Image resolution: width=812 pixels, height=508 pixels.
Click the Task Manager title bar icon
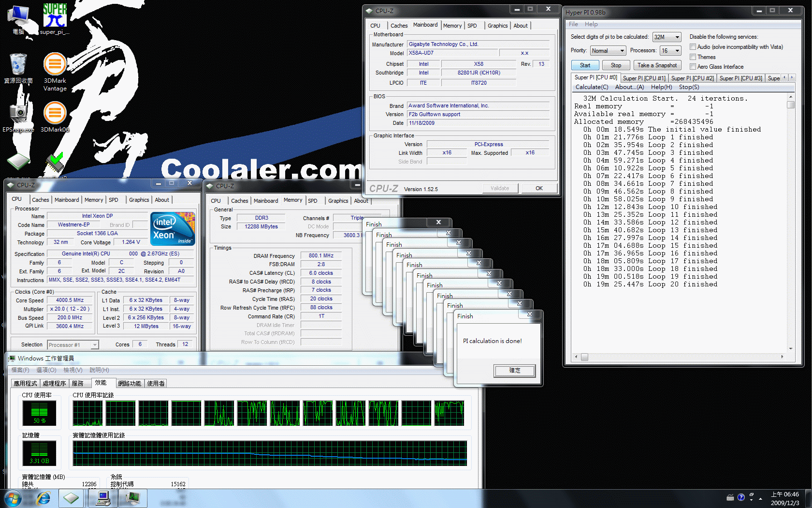(12, 359)
